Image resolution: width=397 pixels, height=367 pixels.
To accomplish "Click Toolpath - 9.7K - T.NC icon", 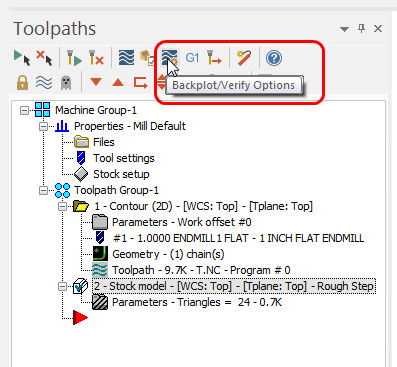I will 100,270.
